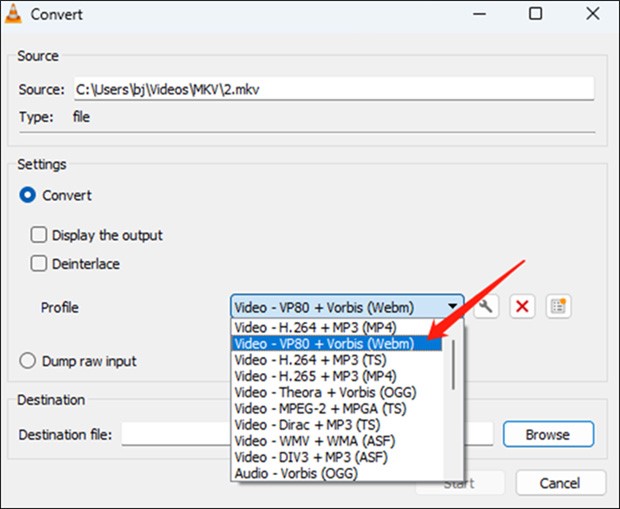Select the Dump raw input radio button
This screenshot has height=509, width=620.
(28, 361)
